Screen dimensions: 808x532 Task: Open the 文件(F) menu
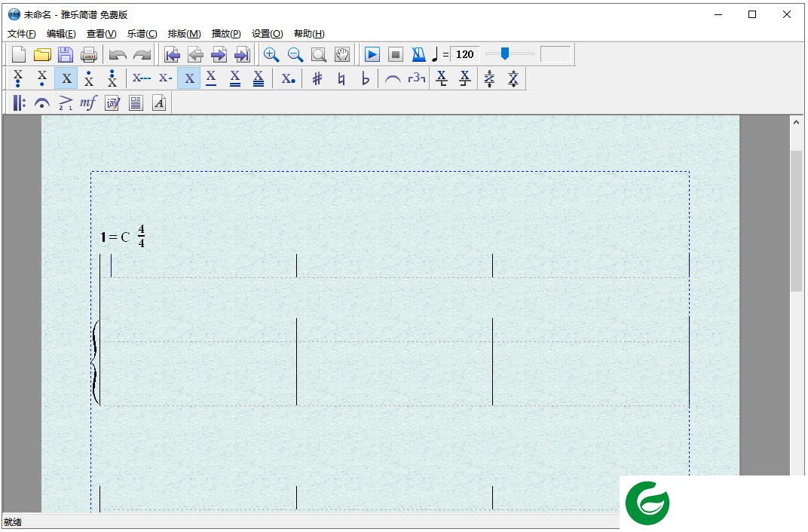pos(22,33)
